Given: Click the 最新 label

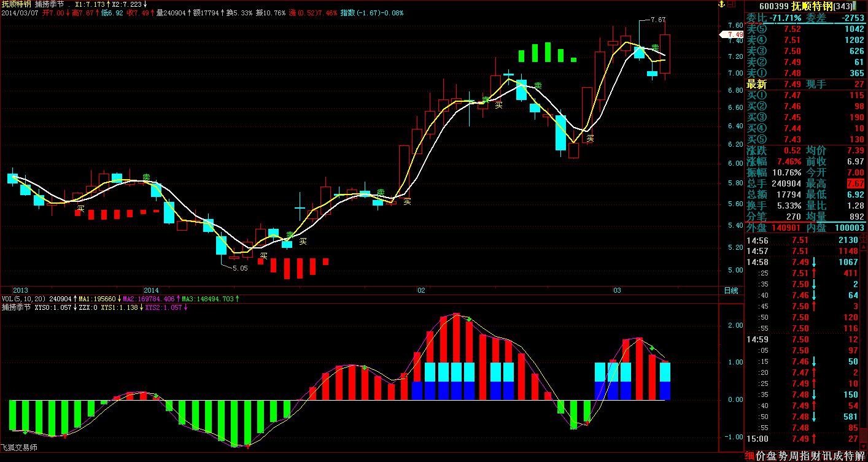Looking at the screenshot, I should (x=756, y=84).
